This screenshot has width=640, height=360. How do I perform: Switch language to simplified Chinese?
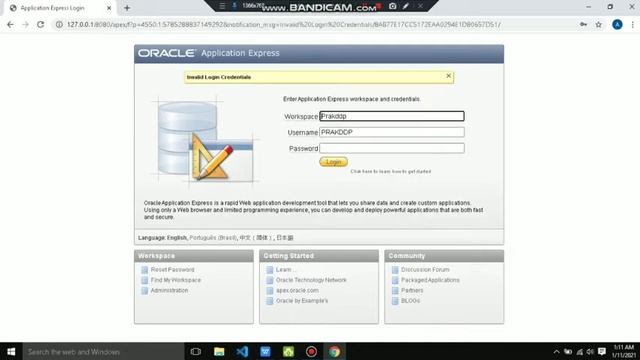pyautogui.click(x=255, y=238)
